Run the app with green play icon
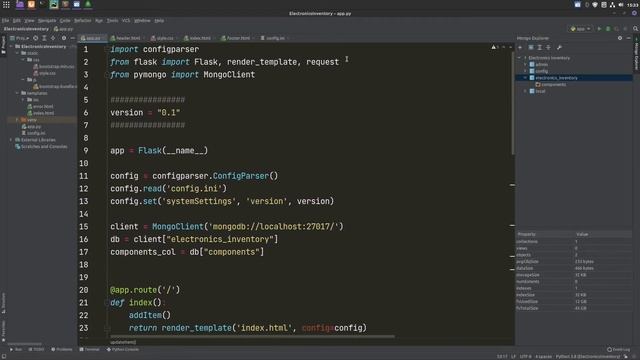This screenshot has width=640, height=360. 599,29
